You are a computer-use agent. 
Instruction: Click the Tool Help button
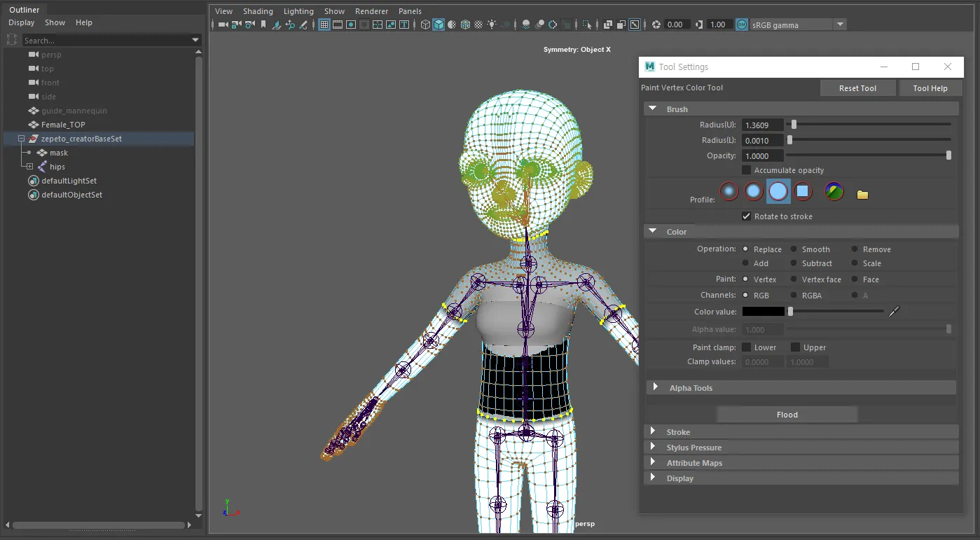930,88
